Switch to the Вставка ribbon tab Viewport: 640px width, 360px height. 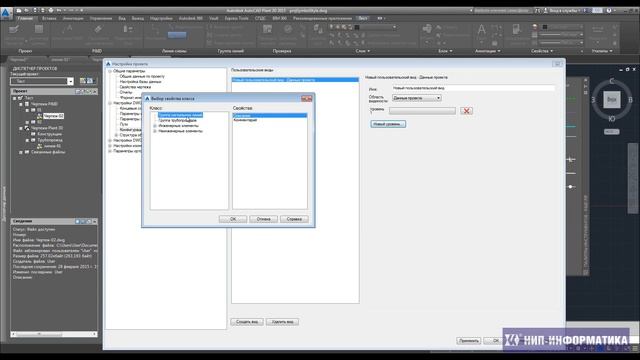point(49,18)
